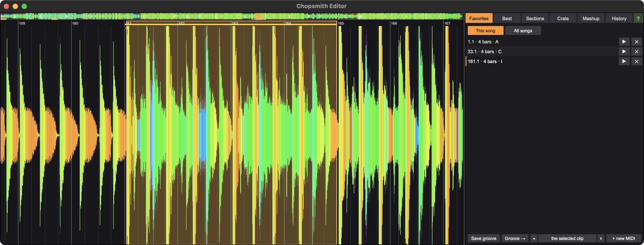Open help with the green question mark

[x=638, y=19]
